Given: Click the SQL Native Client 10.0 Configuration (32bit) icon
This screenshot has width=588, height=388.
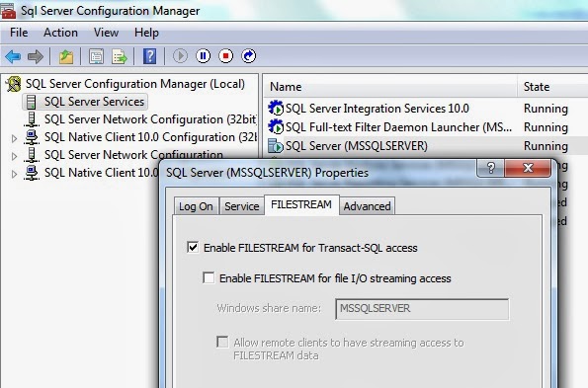Looking at the screenshot, I should pyautogui.click(x=32, y=137).
